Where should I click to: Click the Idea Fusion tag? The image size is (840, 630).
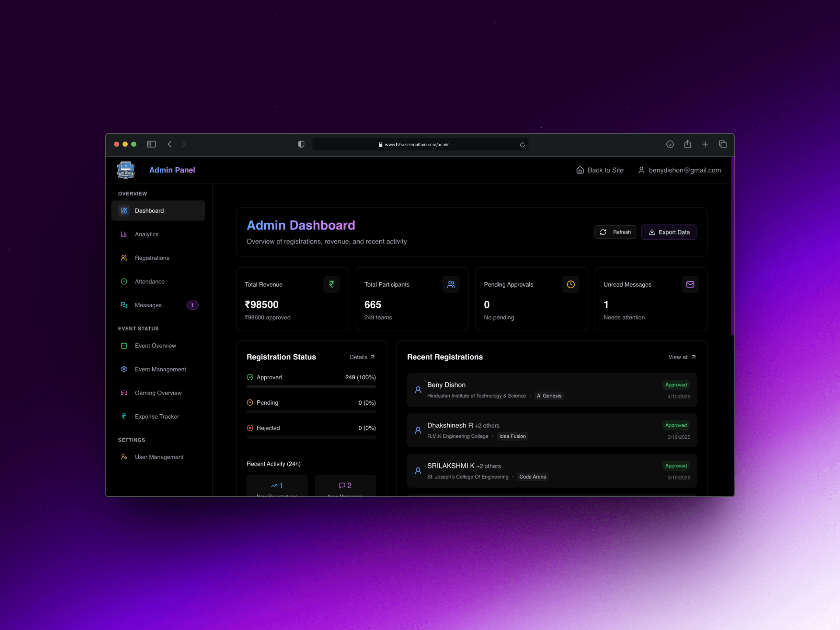coord(512,436)
